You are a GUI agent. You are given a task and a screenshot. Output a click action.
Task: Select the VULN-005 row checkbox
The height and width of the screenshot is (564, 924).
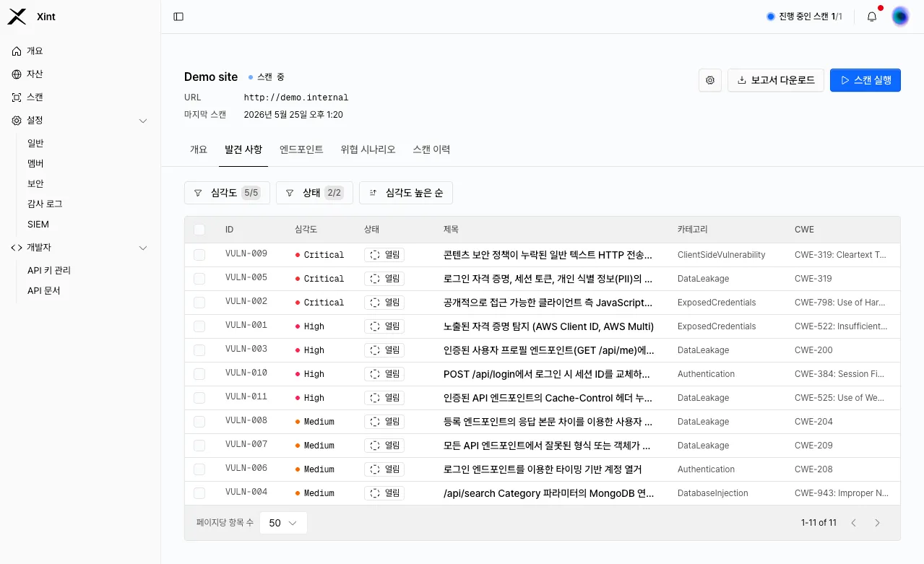click(x=199, y=279)
